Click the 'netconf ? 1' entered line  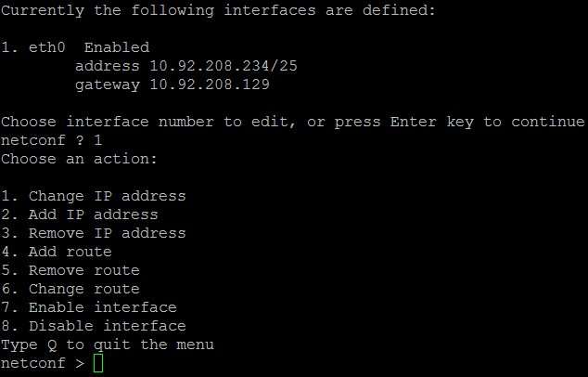tap(51, 140)
